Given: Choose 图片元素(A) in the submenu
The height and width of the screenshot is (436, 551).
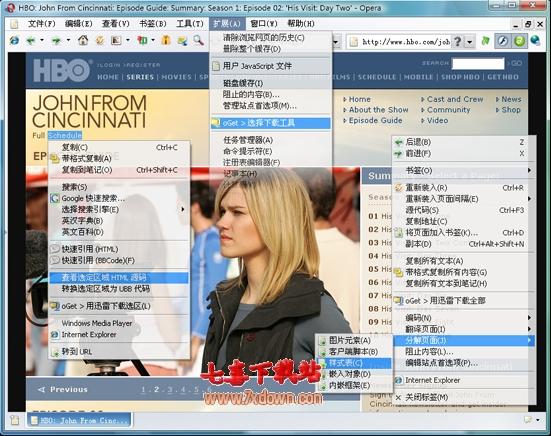Looking at the screenshot, I should [354, 340].
